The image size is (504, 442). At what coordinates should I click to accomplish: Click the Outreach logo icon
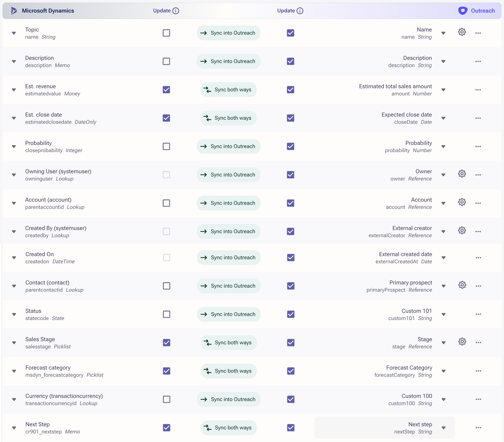(463, 11)
